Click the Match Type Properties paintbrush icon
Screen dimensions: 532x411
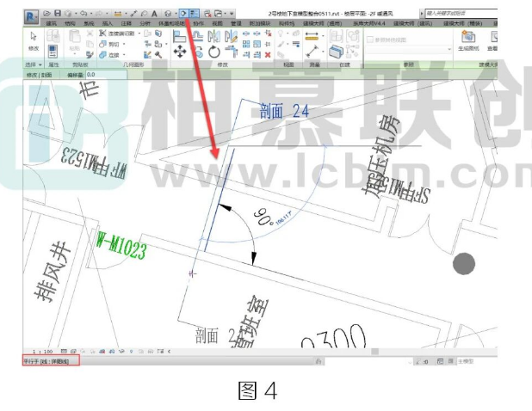(90, 54)
